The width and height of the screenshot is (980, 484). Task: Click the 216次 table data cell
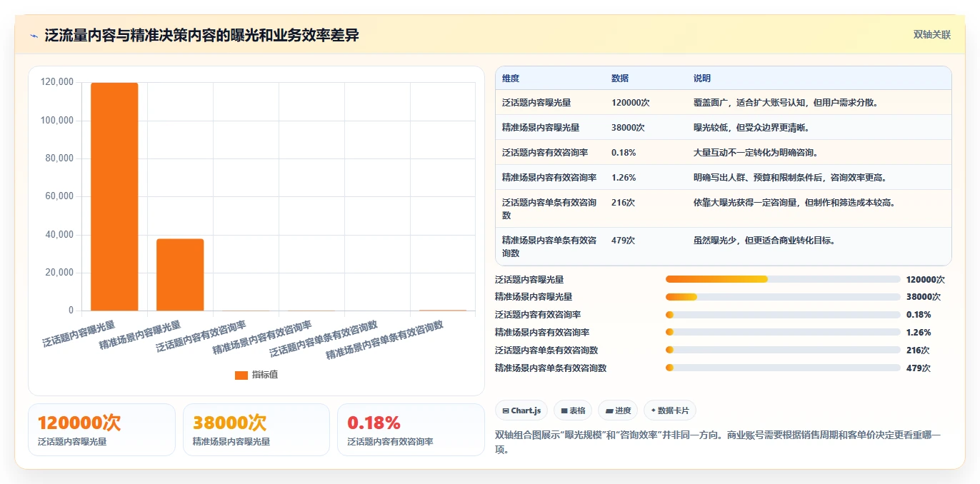click(623, 202)
